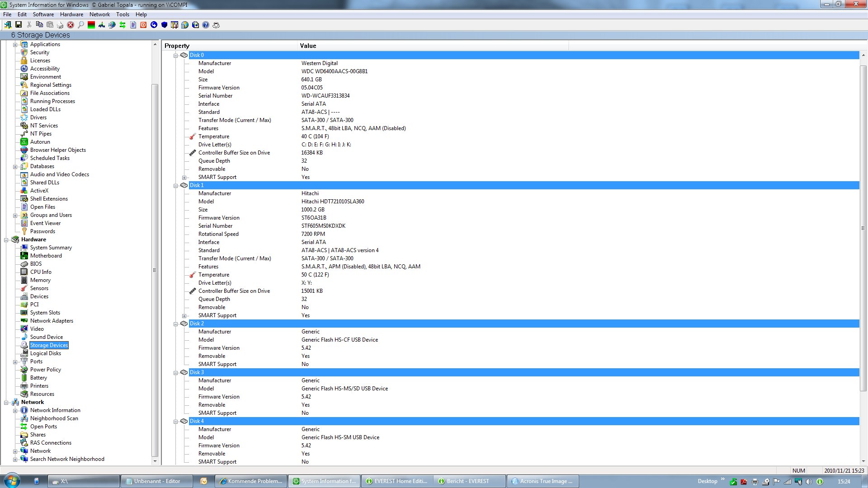Image resolution: width=868 pixels, height=488 pixels.
Task: Click the blue question mark help icon
Action: point(206,25)
